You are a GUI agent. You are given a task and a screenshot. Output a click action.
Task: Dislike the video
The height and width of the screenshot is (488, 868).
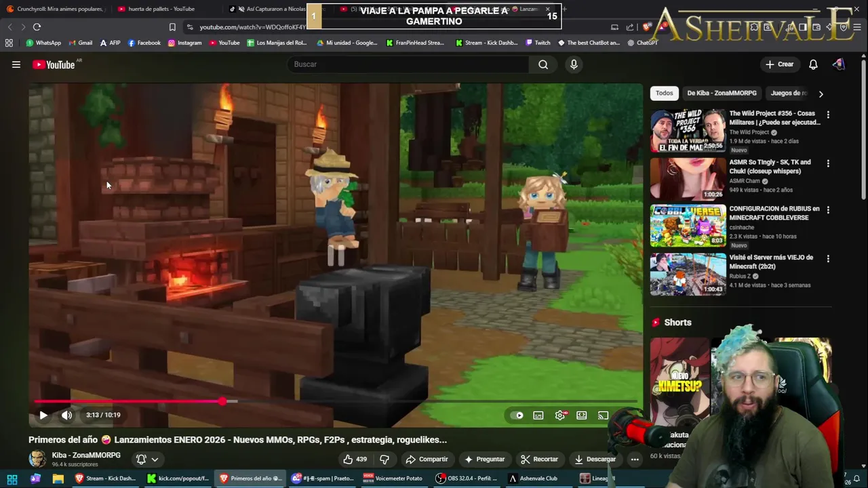(x=384, y=459)
